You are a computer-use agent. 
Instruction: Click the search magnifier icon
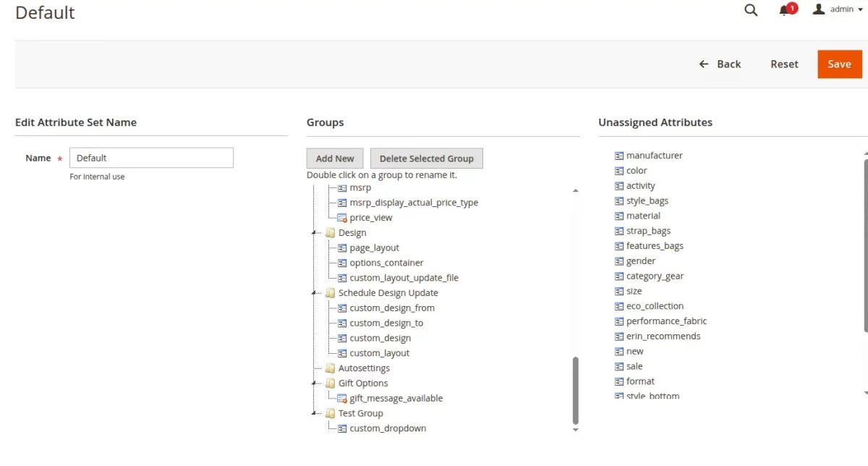(751, 10)
